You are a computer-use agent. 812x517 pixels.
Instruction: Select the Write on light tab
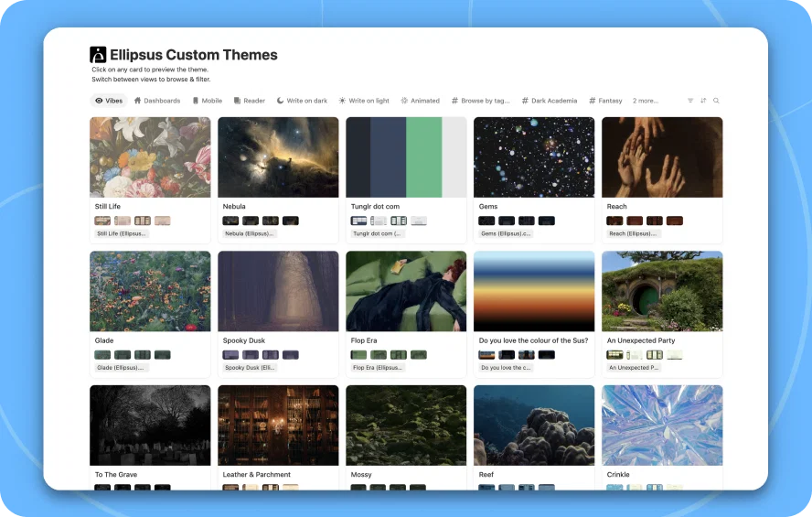pyautogui.click(x=364, y=101)
